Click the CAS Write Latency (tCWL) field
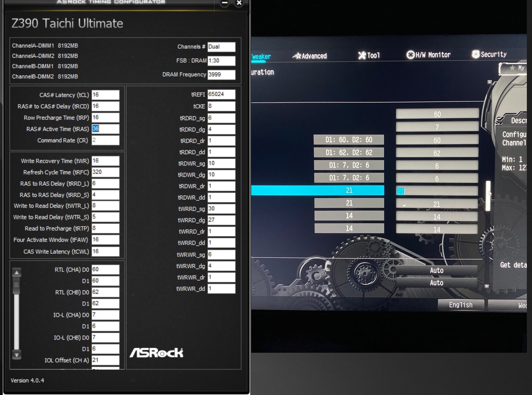The height and width of the screenshot is (395, 532). 106,251
